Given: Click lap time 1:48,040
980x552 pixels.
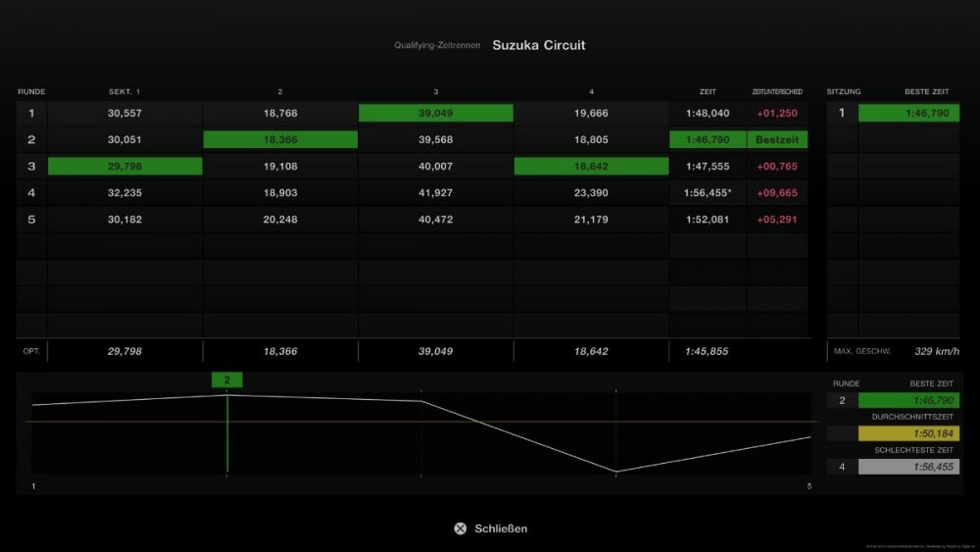Looking at the screenshot, I should 708,113.
